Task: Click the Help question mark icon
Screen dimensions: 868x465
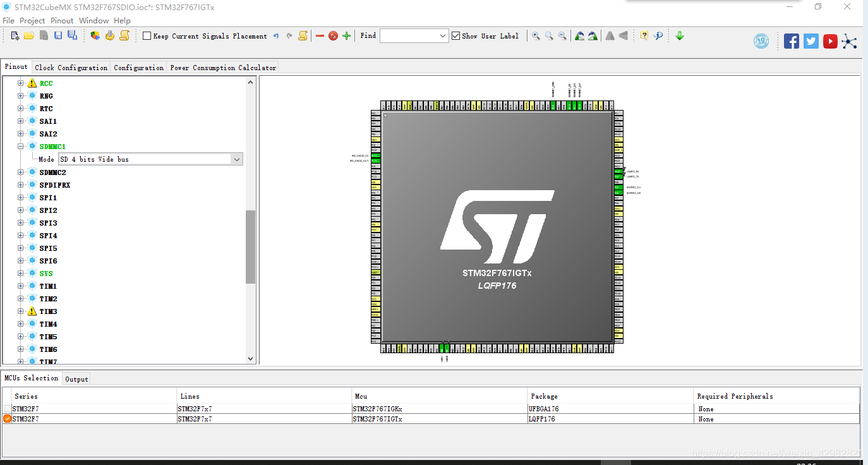Action: 644,36
